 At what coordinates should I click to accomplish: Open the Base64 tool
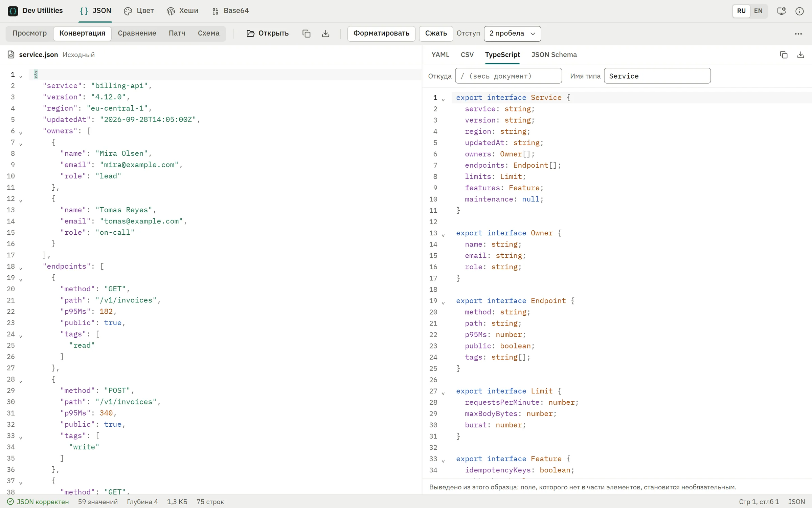click(230, 11)
